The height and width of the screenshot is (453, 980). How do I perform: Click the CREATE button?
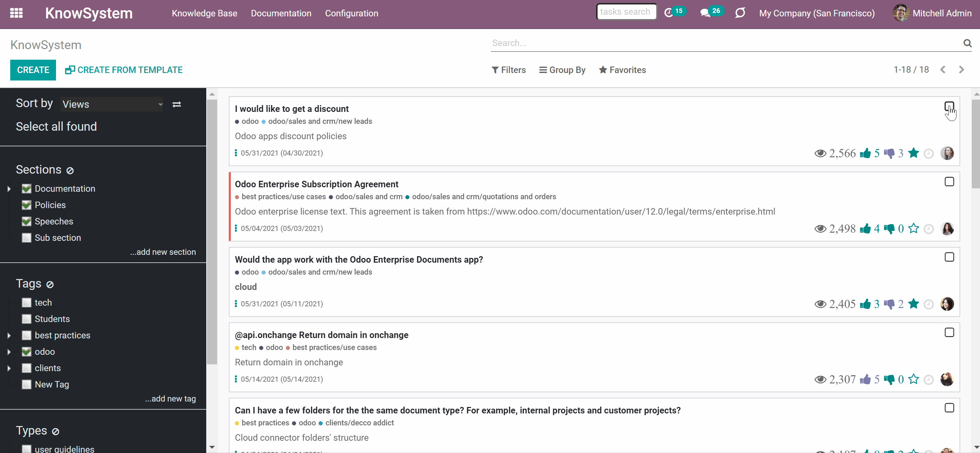click(x=33, y=70)
